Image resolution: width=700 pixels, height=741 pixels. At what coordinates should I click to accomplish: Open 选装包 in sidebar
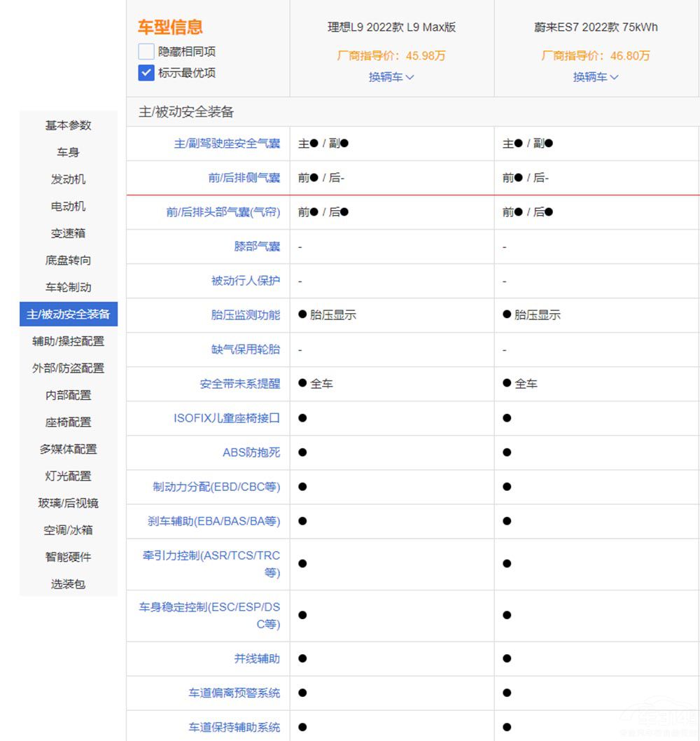pos(69,584)
